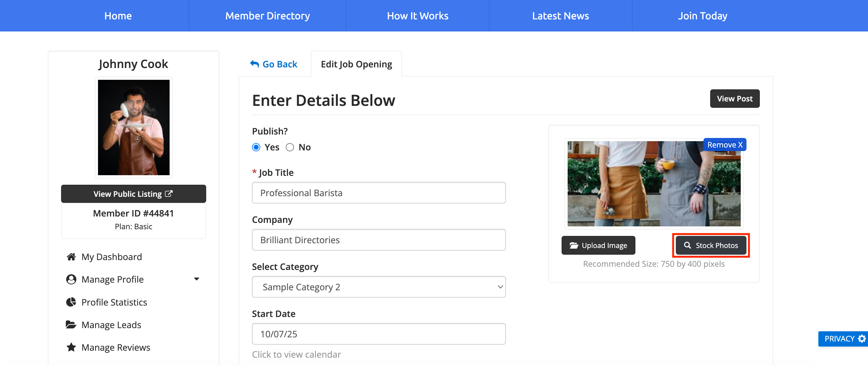Viewport: 868px width, 365px height.
Task: Click the magnifier icon on Stock Photos
Action: pyautogui.click(x=687, y=245)
